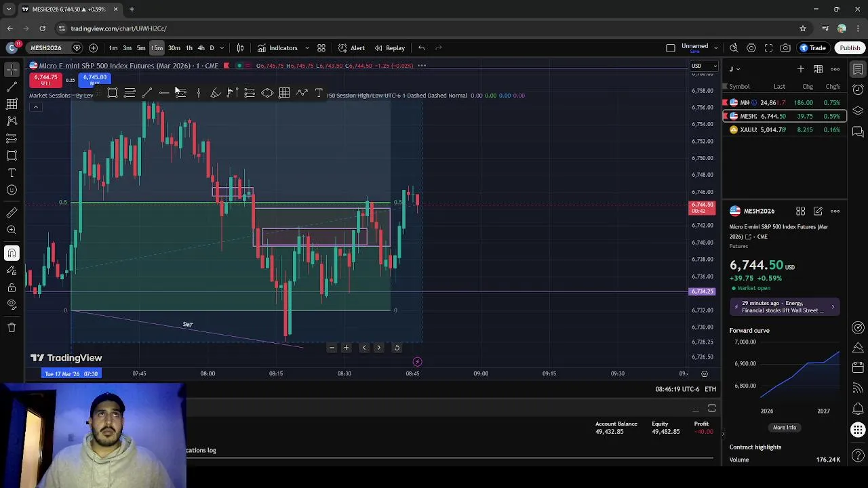868x488 pixels.
Task: Select the horizontal line favorite tool
Action: (164, 93)
